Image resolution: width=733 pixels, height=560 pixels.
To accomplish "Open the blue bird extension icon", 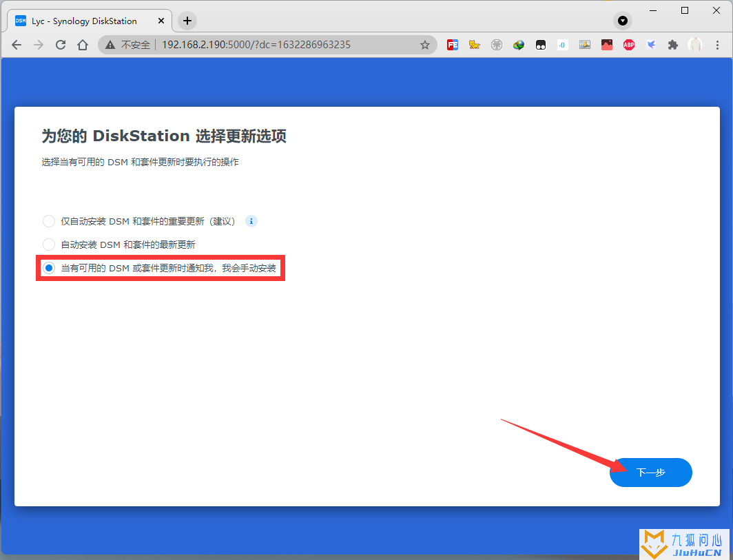I will tap(651, 45).
